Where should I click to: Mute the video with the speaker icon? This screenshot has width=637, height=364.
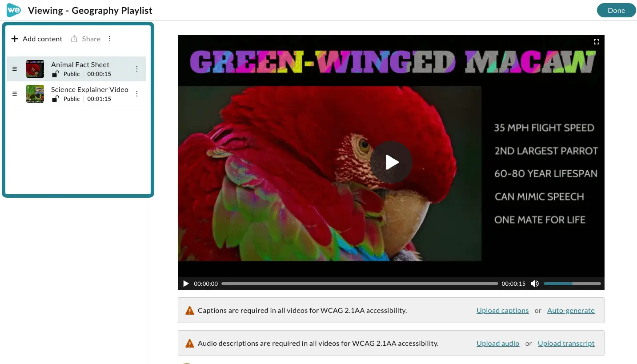(535, 284)
